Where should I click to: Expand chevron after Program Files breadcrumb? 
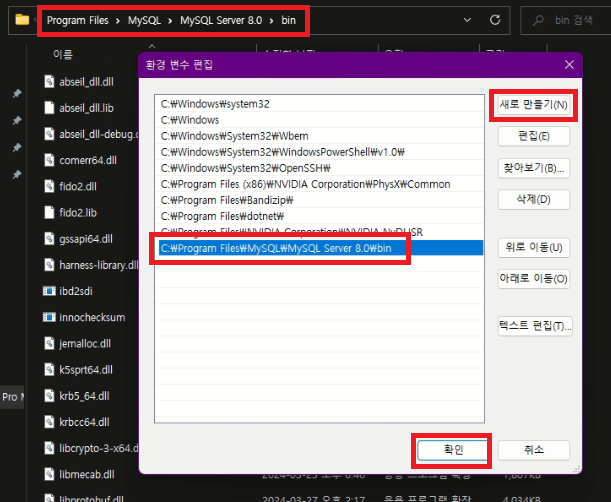pyautogui.click(x=118, y=21)
